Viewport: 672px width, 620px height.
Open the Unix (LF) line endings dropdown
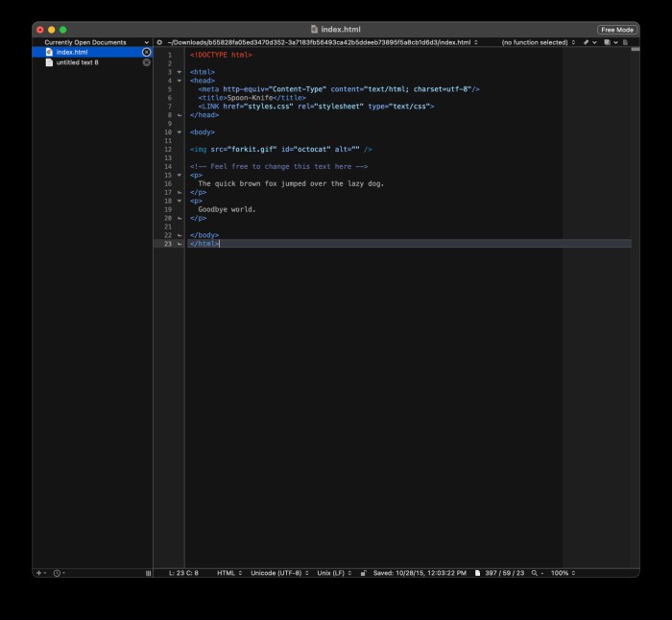point(334,573)
